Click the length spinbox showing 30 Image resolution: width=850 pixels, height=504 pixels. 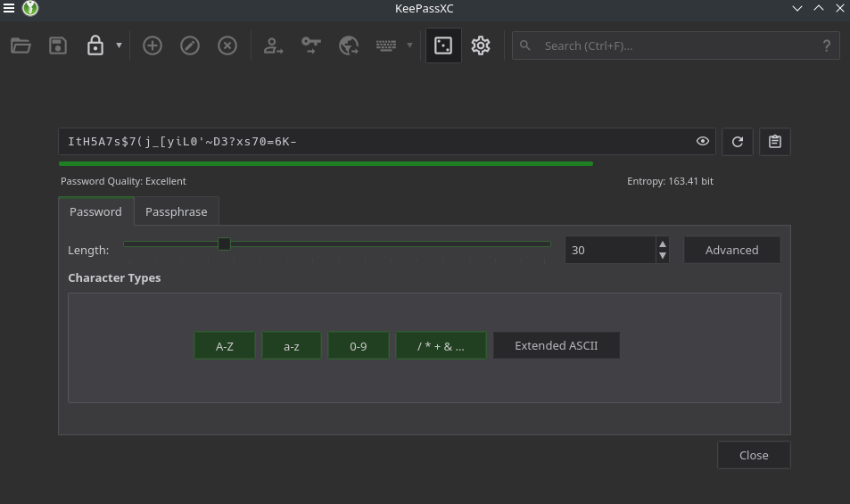point(610,250)
